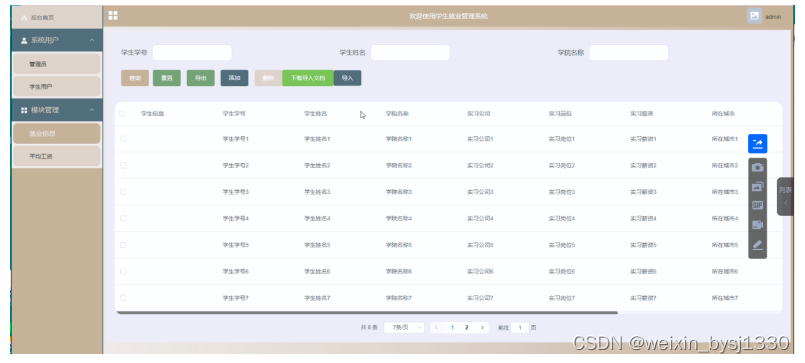Screen dimensions: 805x363
Task: Expand the 列表 side panel tab
Action: point(785,196)
